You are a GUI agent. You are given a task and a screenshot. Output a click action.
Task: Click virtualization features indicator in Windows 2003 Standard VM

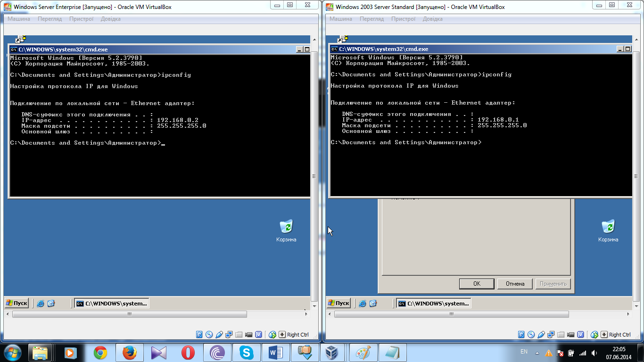coord(581,334)
